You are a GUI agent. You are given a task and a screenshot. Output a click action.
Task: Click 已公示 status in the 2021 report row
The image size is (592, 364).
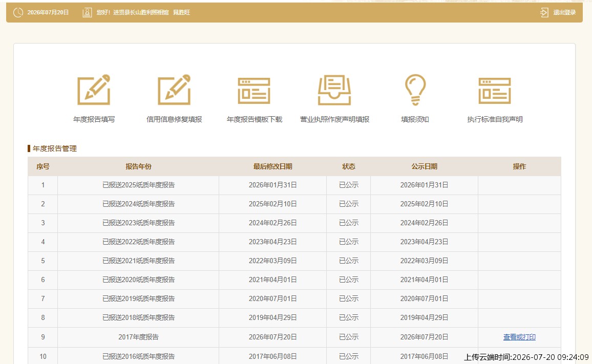(x=348, y=261)
